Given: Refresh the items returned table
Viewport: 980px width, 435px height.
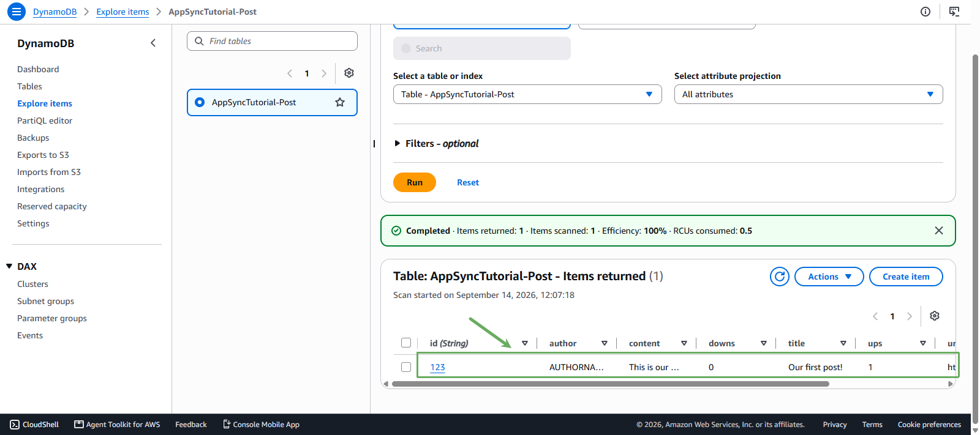Looking at the screenshot, I should (x=780, y=277).
